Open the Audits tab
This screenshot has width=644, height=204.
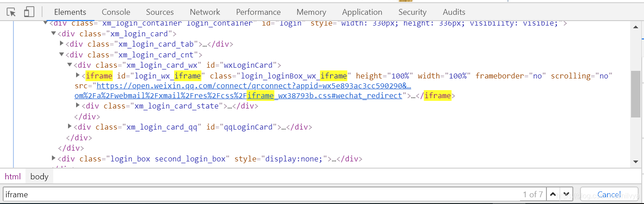[x=454, y=12]
